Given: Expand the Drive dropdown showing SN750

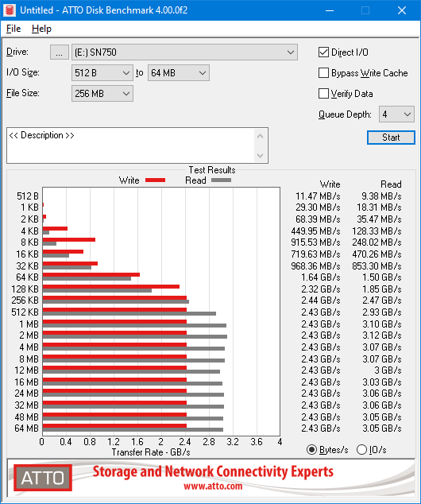Looking at the screenshot, I should click(x=184, y=52).
